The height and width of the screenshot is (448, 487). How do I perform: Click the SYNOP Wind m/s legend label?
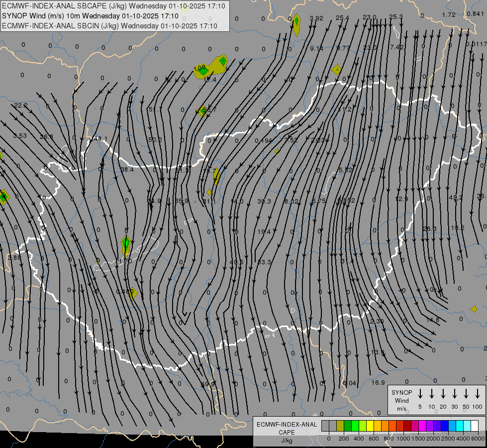coord(401,400)
